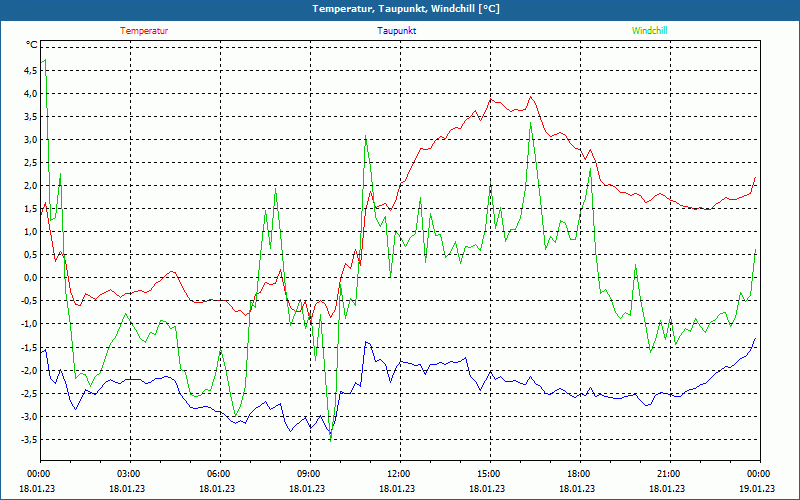Screen dimensions: 800x500
Task: Select the 03:00 time label on the x-axis
Action: pyautogui.click(x=129, y=474)
